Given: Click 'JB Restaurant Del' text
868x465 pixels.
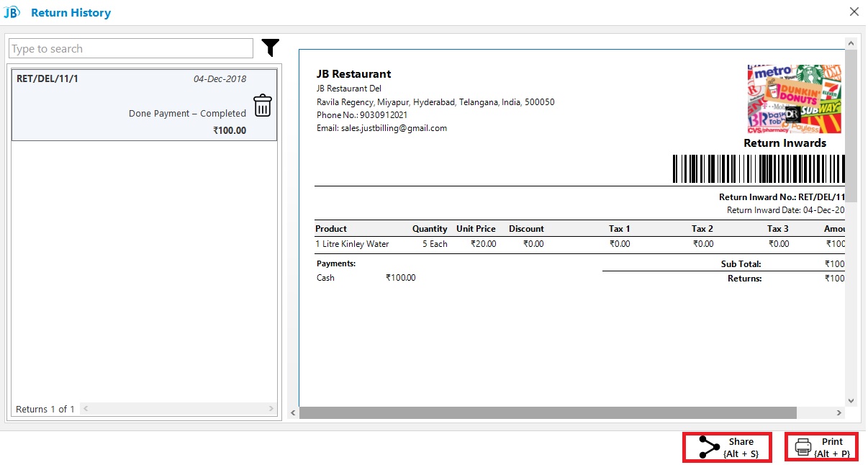Looking at the screenshot, I should [x=349, y=89].
